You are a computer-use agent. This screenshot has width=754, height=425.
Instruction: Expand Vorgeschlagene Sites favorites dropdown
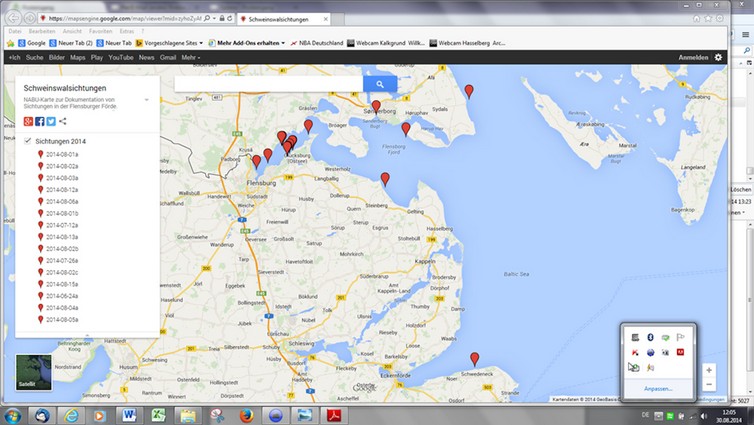(203, 43)
